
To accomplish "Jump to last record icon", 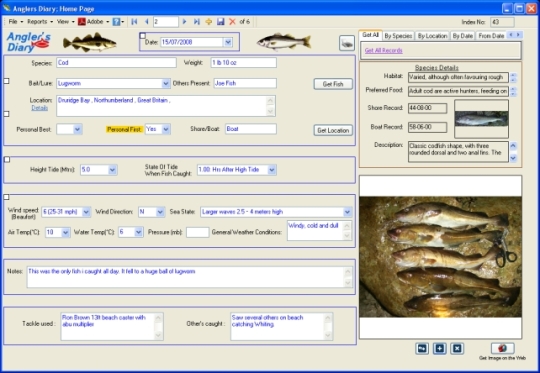I will [x=196, y=22].
